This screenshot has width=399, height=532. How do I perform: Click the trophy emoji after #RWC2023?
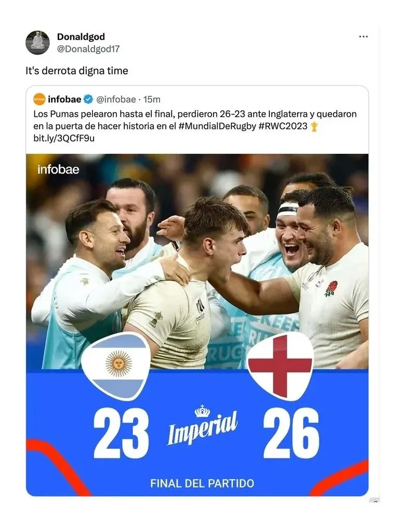[x=314, y=126]
